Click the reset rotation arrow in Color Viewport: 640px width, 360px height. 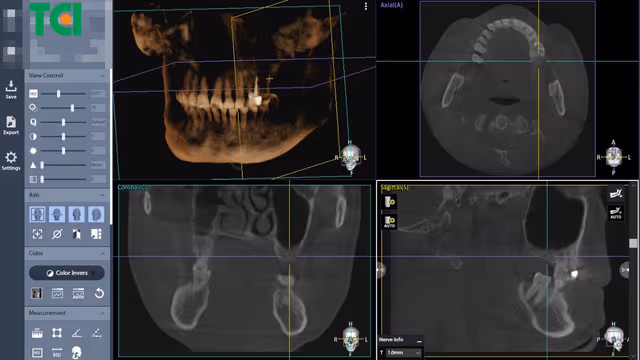click(99, 293)
